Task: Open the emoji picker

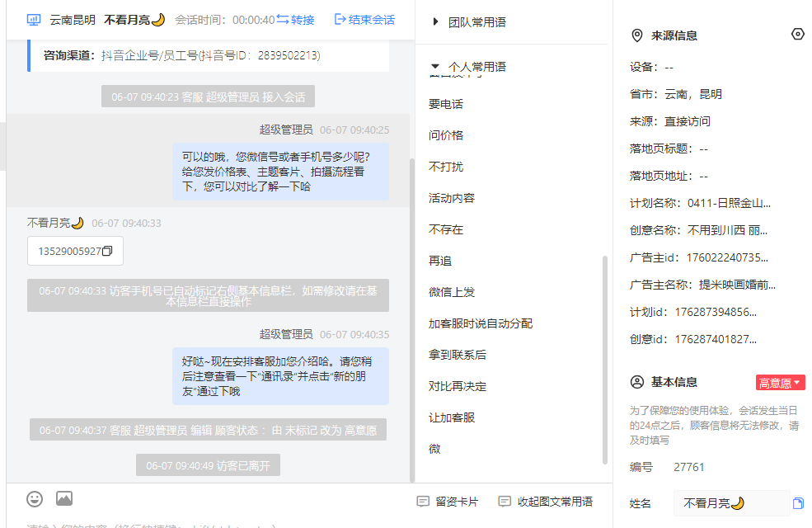Action: click(x=35, y=499)
